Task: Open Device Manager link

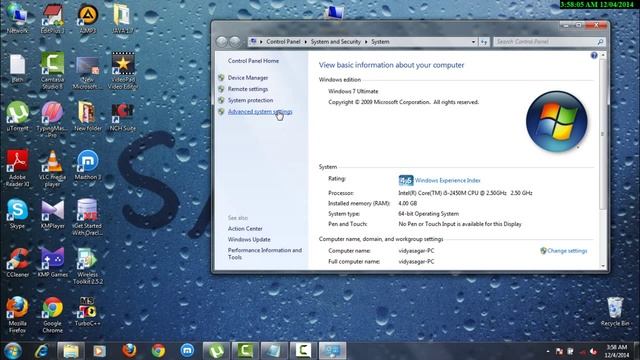Action: tap(248, 78)
